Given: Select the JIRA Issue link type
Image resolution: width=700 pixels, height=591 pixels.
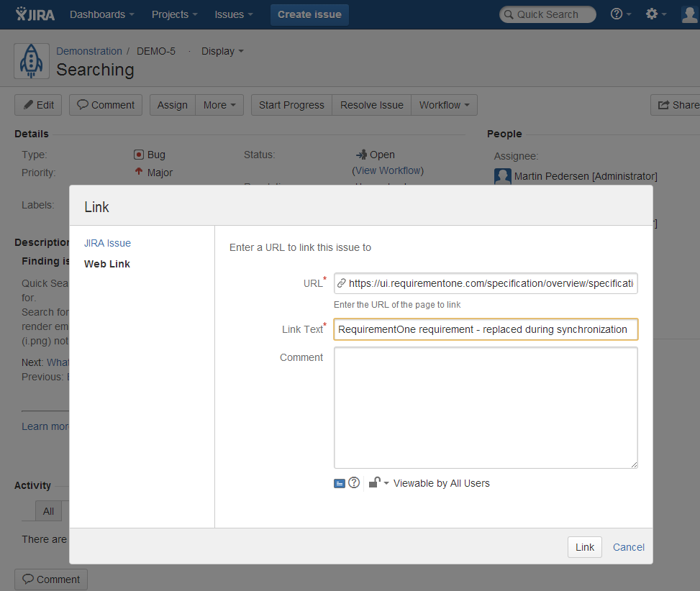Looking at the screenshot, I should point(108,243).
